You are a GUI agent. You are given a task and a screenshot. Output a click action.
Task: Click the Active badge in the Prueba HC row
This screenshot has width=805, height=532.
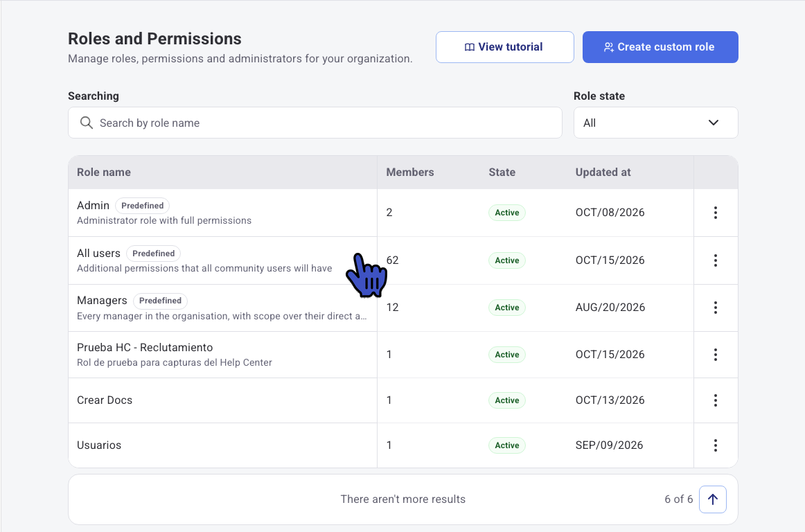(x=506, y=355)
